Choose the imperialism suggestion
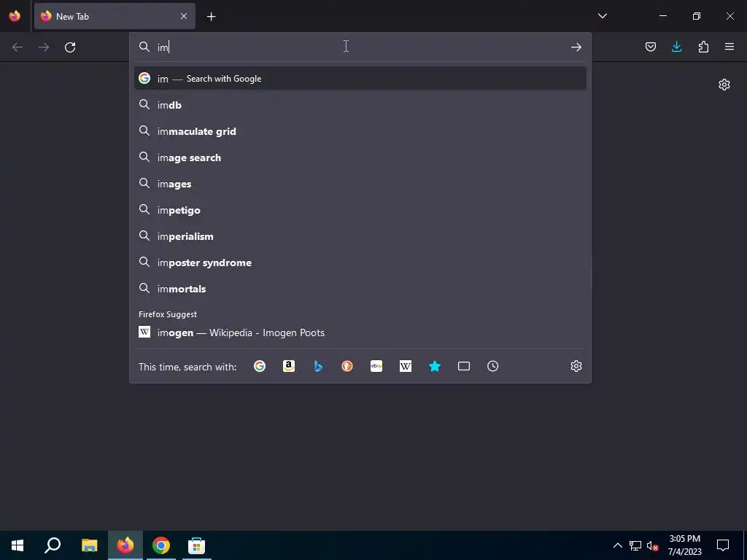Screen dimensions: 747x560 (x=360, y=236)
